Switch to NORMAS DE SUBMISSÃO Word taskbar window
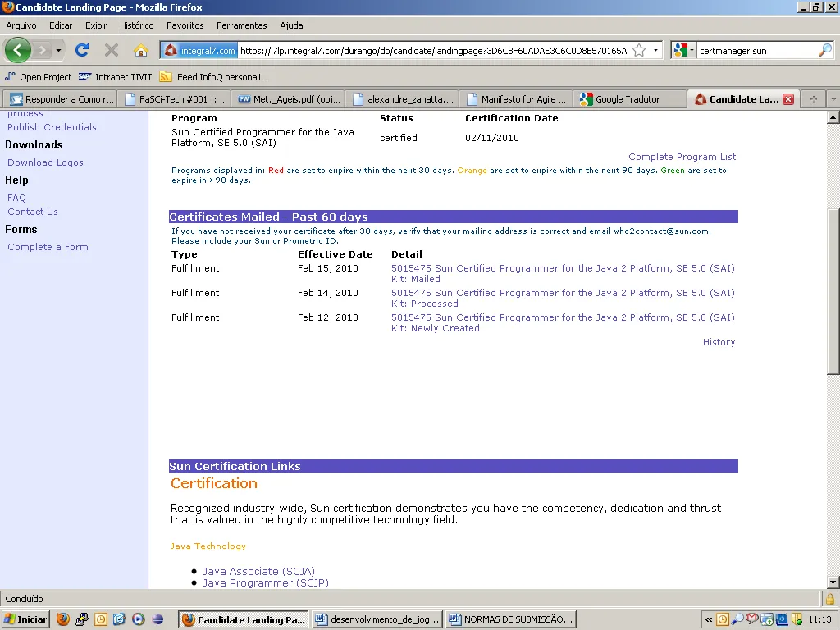The height and width of the screenshot is (630, 840). pyautogui.click(x=511, y=619)
